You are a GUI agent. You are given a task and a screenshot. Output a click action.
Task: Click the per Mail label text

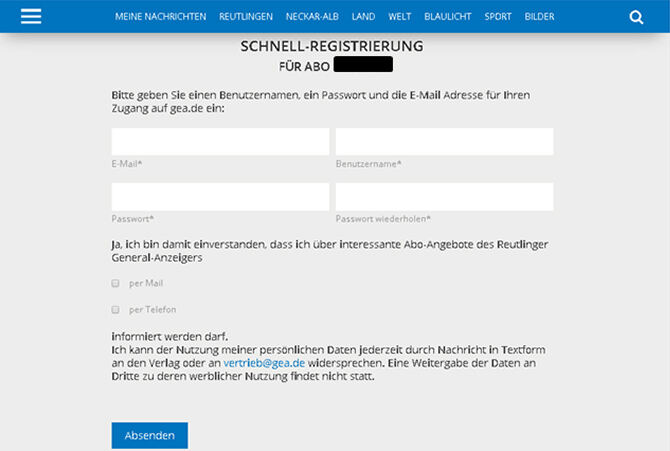click(146, 283)
